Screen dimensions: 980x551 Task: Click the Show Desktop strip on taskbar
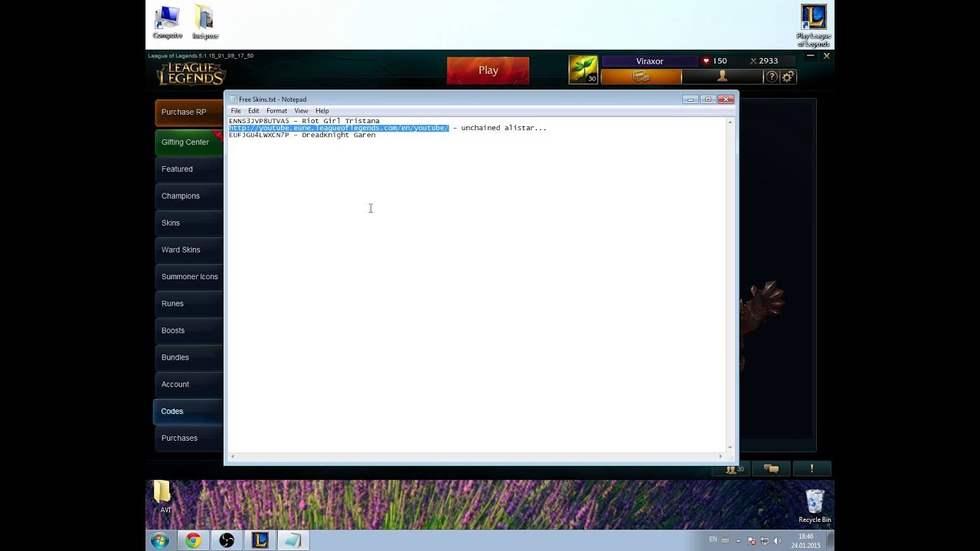tap(830, 541)
